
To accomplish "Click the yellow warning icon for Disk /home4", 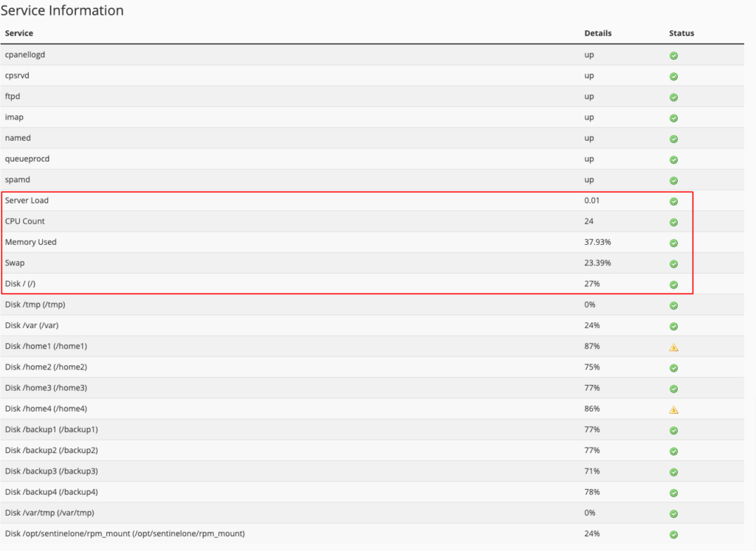I will [673, 410].
